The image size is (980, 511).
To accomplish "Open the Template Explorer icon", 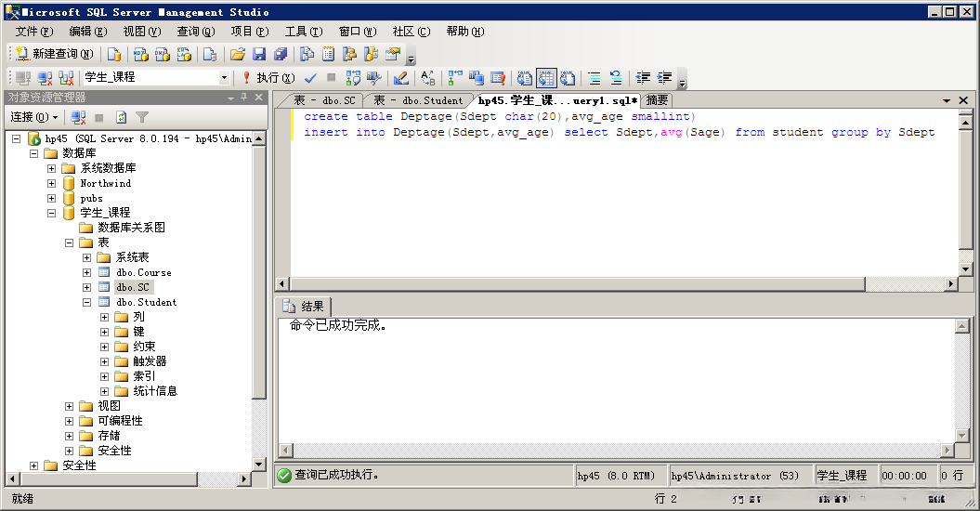I will click(372, 55).
